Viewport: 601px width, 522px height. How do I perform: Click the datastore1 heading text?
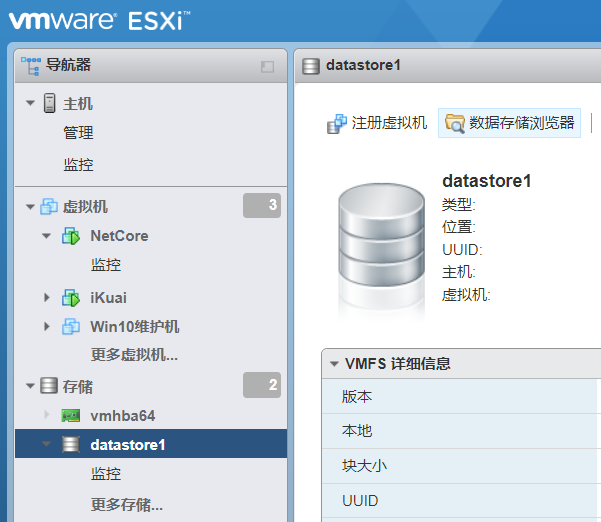[x=487, y=181]
